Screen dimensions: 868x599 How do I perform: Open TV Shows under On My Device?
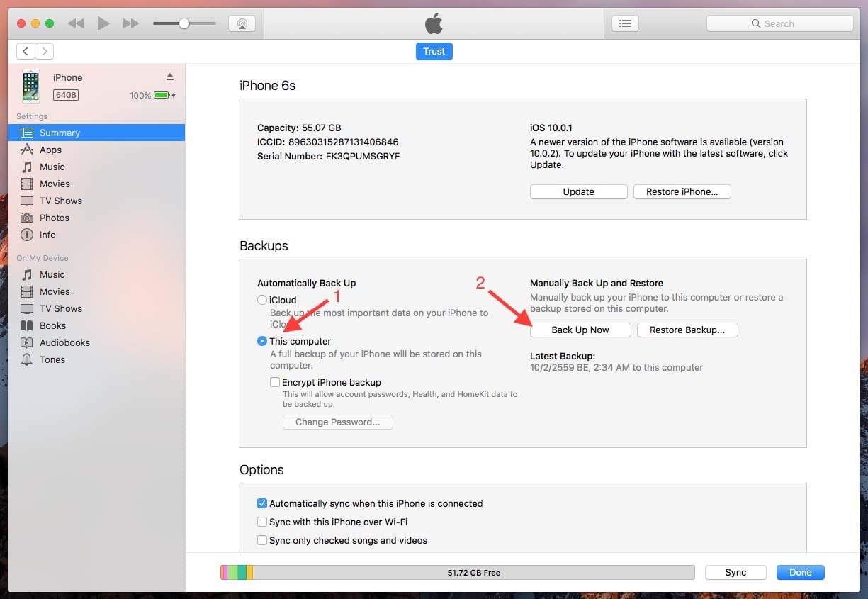(96, 308)
